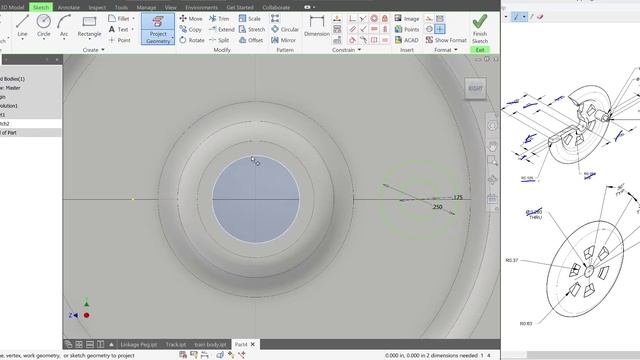Open Fillet dropdown arrow
Screen dimensions: 640x360
coord(133,19)
